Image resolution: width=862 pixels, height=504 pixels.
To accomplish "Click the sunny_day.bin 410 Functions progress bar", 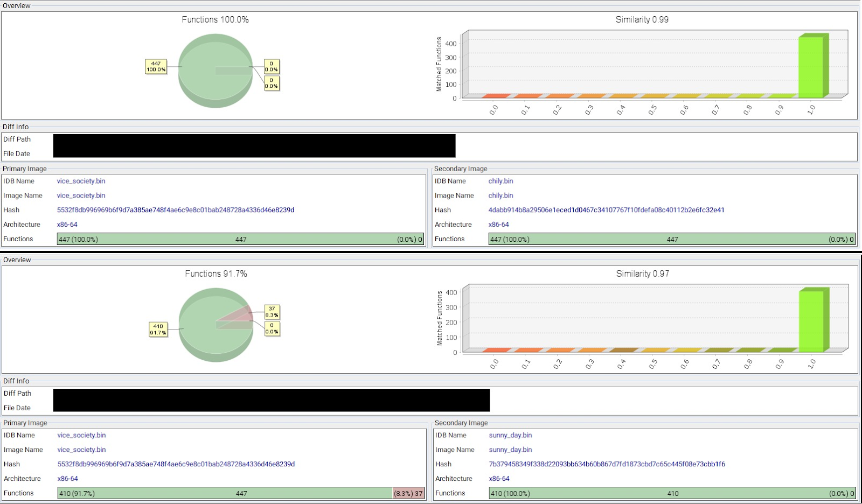I will click(672, 493).
